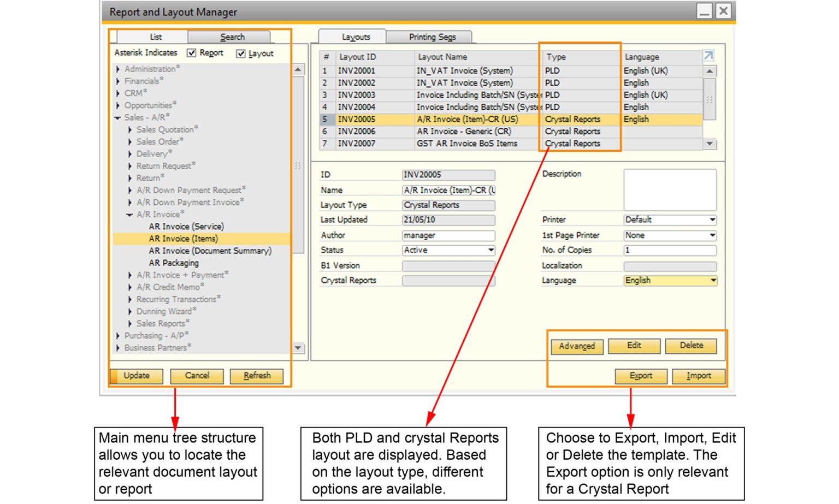Select layout row INV20006
The image size is (839, 504).
coord(511,132)
